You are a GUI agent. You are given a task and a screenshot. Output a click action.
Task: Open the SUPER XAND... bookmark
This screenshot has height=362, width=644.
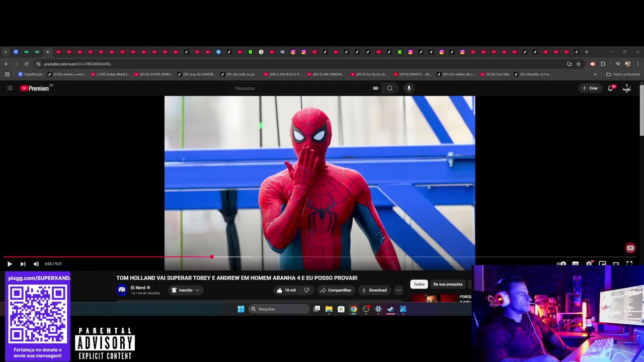(x=153, y=74)
